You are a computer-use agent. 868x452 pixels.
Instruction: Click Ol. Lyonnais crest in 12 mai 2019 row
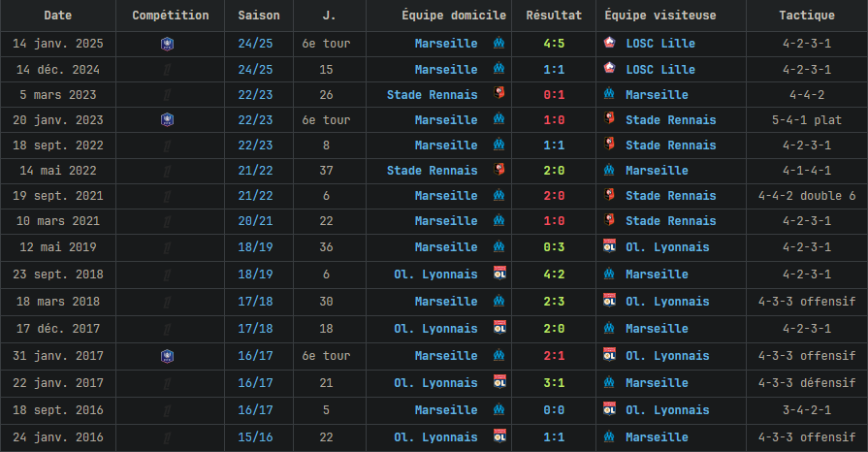click(609, 245)
